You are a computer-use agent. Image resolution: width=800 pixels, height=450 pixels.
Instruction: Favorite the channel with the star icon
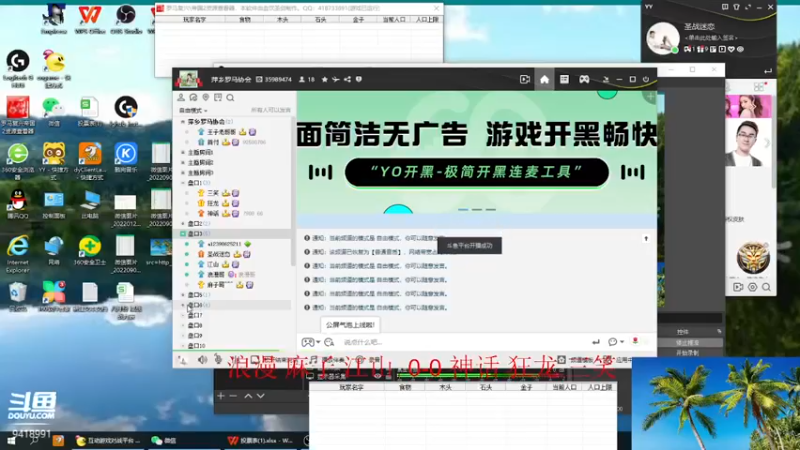pyautogui.click(x=324, y=80)
